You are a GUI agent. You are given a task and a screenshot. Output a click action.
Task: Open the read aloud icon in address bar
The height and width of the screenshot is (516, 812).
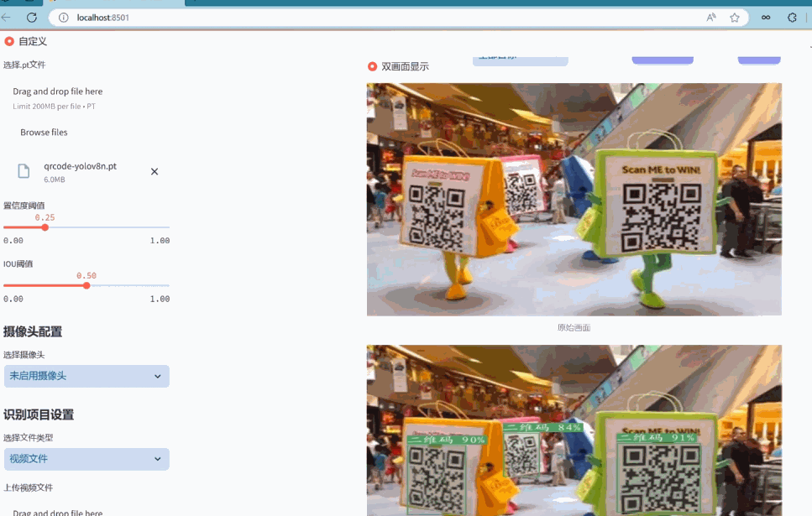click(x=711, y=18)
